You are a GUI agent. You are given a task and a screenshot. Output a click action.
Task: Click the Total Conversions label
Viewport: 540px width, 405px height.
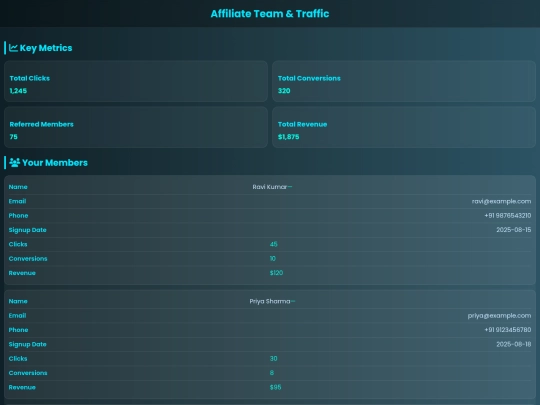[309, 78]
